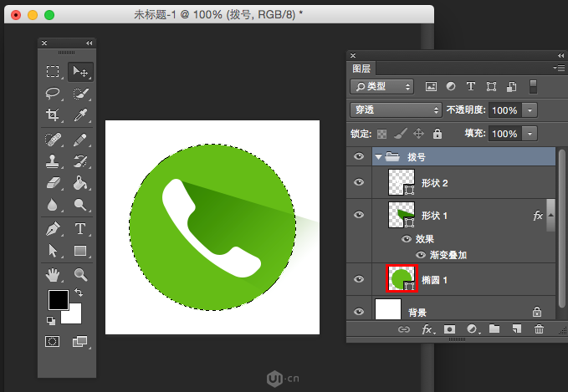Select the History Brush tool
The height and width of the screenshot is (392, 568).
[x=80, y=161]
